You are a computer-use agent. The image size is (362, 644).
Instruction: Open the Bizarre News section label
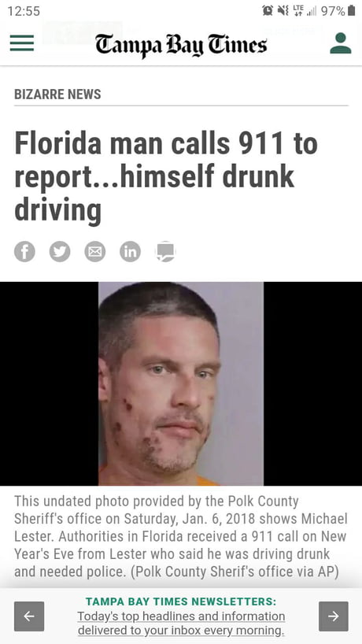click(57, 94)
